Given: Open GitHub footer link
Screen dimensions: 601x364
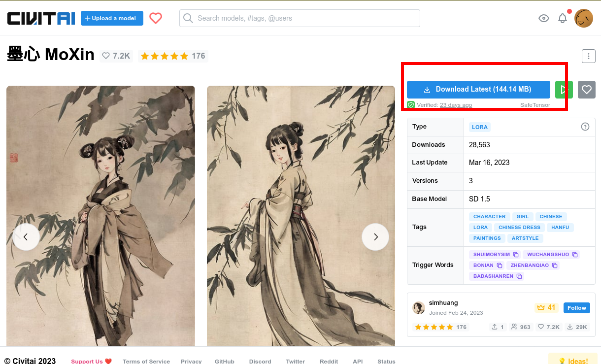Looking at the screenshot, I should 225,362.
